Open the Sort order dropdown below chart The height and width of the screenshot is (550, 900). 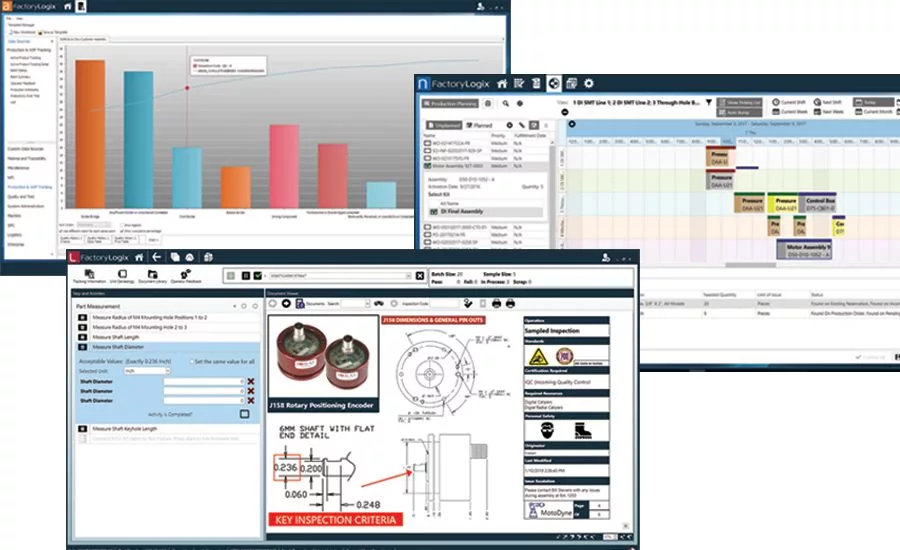[x=93, y=225]
